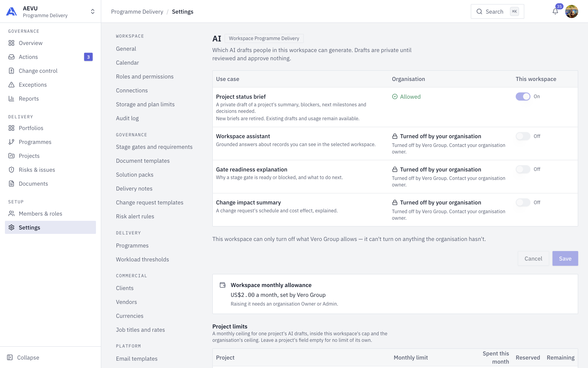Expand the workspace switcher chevrons
Screen dimensions: 588x368
point(93,11)
